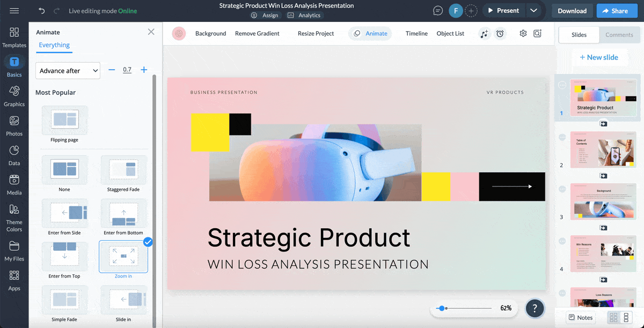Adjust the zoom level slider

442,308
